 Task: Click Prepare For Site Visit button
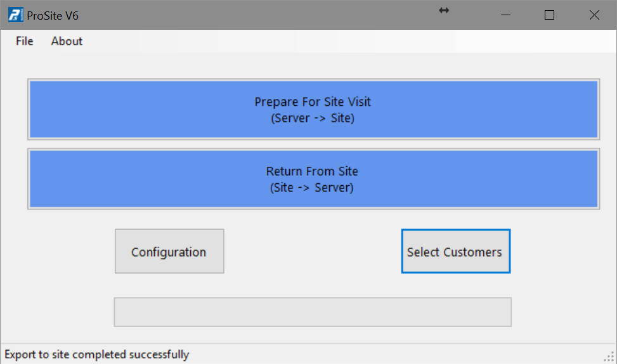pyautogui.click(x=314, y=110)
